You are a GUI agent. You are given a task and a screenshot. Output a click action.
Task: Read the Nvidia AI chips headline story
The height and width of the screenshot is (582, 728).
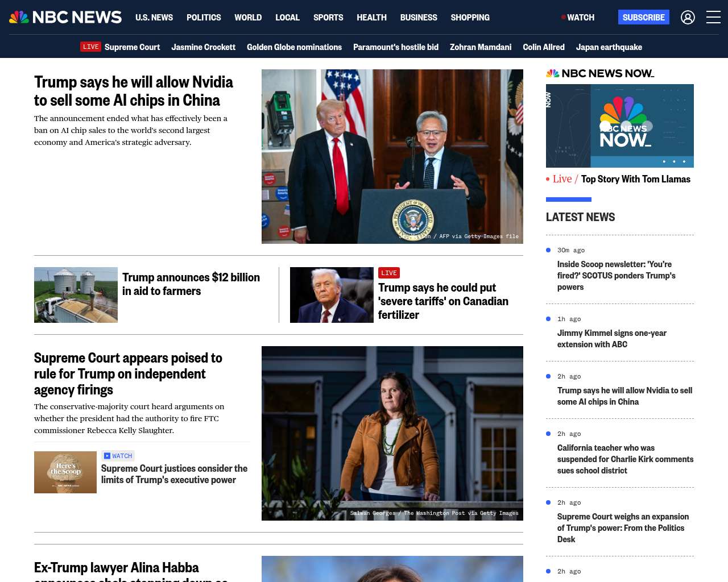click(x=134, y=91)
